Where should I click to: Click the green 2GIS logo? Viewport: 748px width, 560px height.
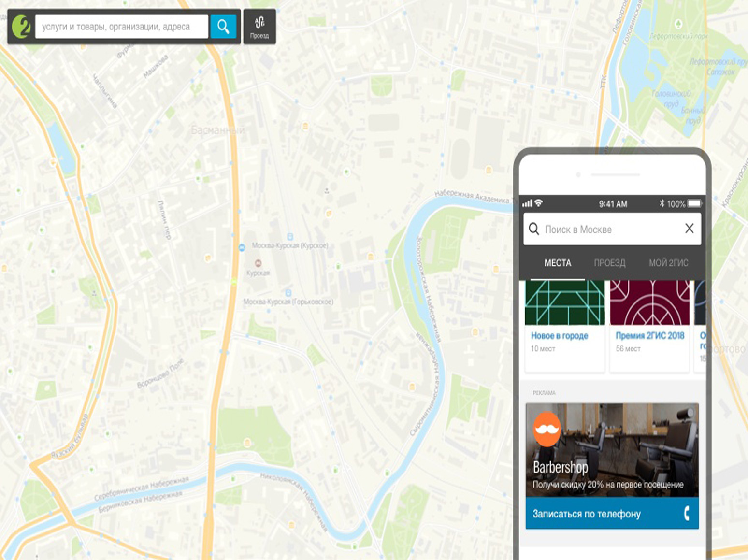(x=21, y=27)
